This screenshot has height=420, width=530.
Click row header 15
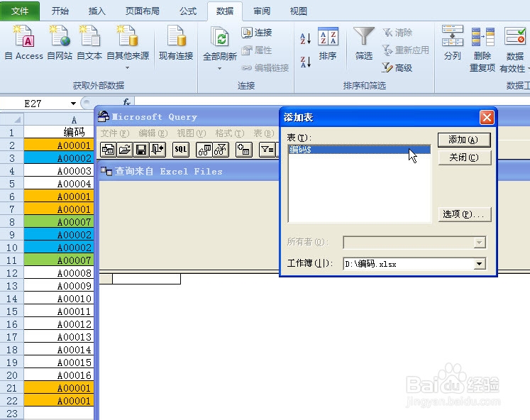pos(12,311)
